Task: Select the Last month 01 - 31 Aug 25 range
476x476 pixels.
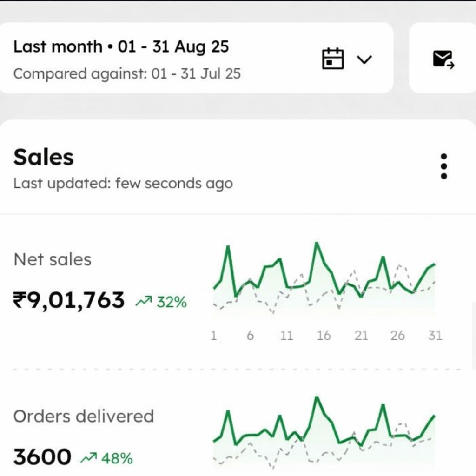Action: pyautogui.click(x=121, y=47)
